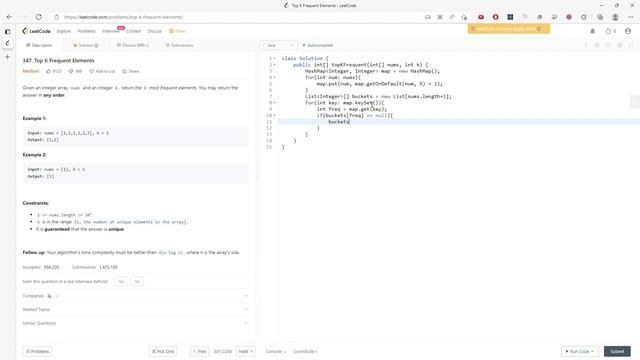
Task: Open the Contest menu item
Action: (133, 31)
